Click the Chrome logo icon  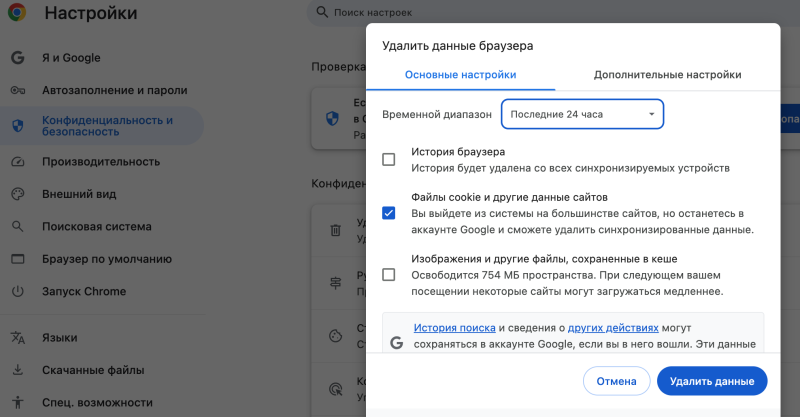coord(18,14)
